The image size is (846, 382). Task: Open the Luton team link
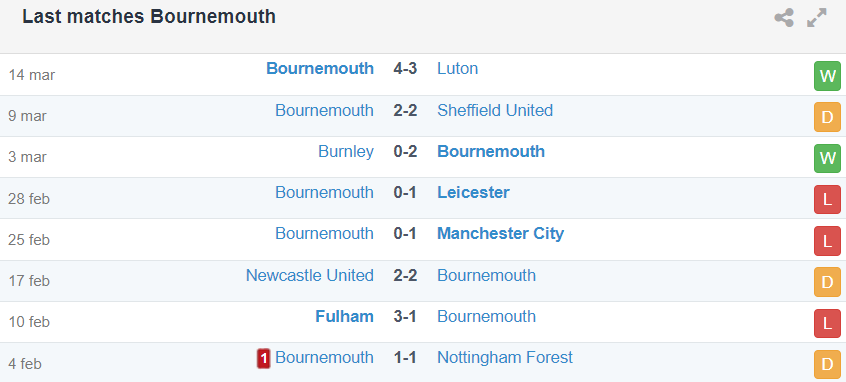[458, 69]
